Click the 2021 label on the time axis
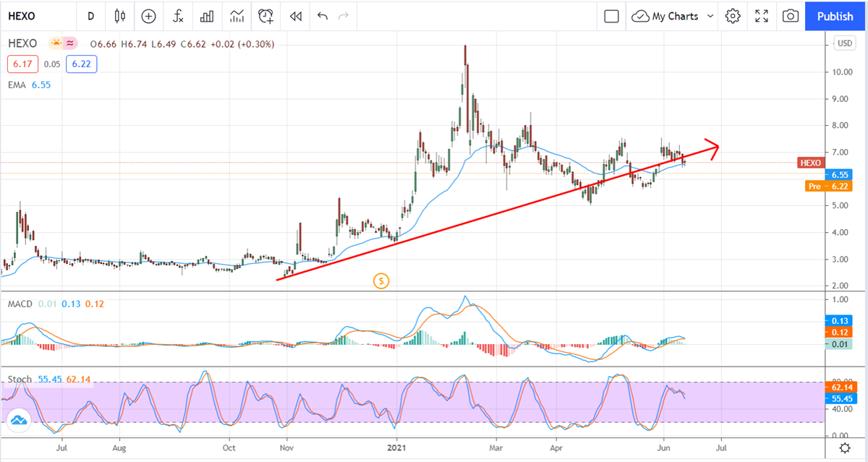 396,449
